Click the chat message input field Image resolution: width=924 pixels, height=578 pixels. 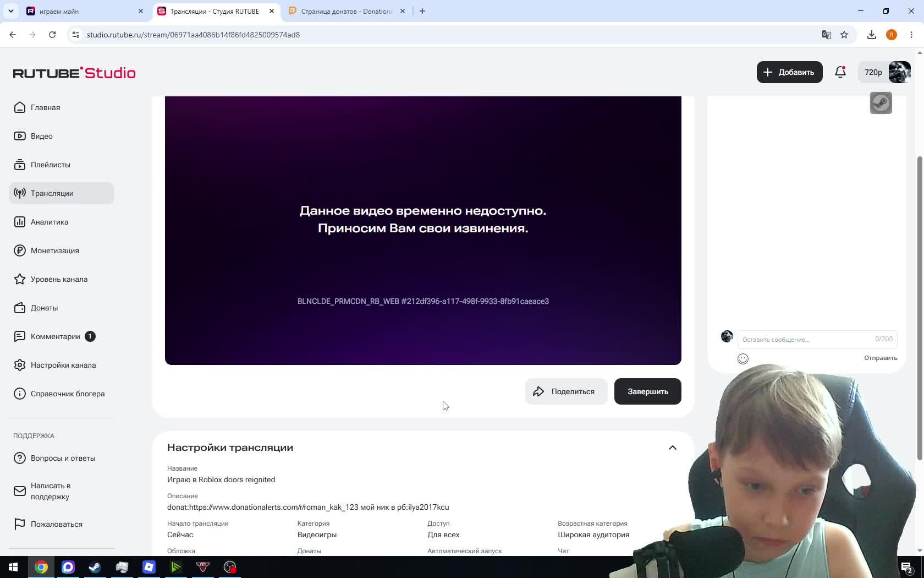coord(817,339)
